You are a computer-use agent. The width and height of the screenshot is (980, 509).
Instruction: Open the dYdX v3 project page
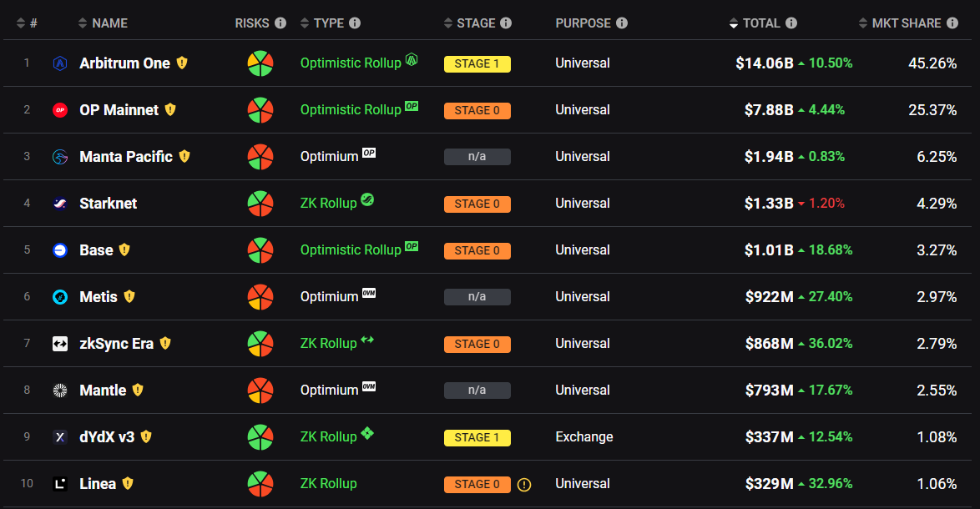(107, 437)
